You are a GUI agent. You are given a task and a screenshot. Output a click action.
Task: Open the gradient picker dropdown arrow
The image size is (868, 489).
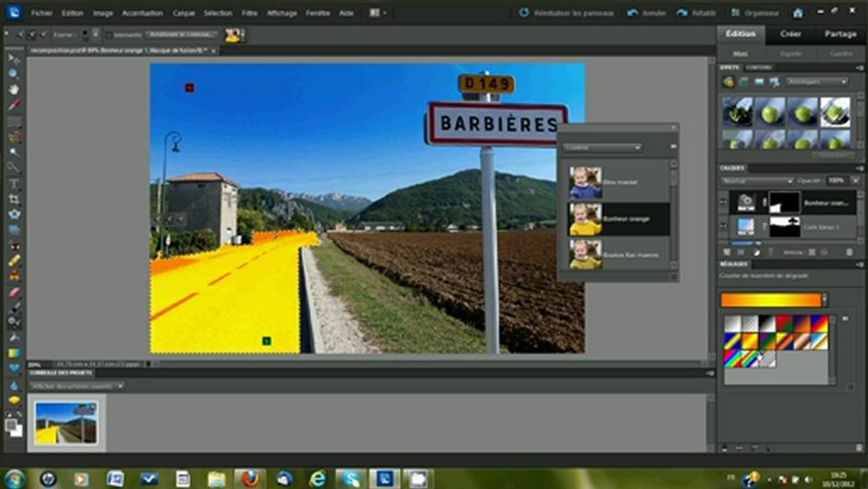(825, 300)
